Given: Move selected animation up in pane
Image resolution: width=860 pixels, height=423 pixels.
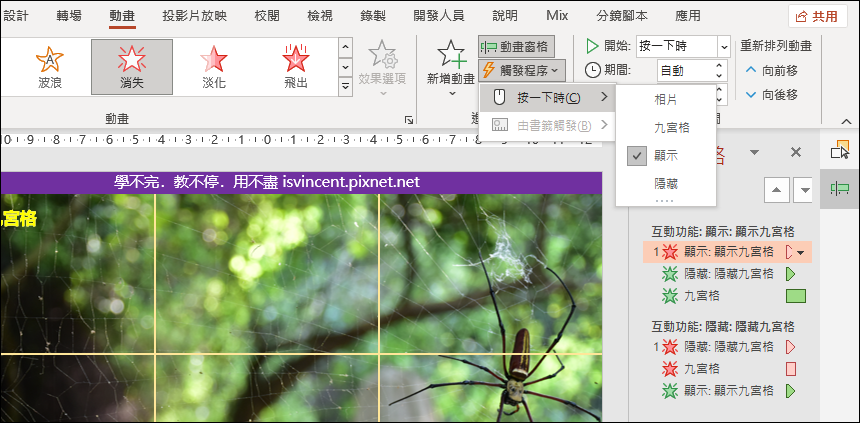Looking at the screenshot, I should tap(777, 190).
